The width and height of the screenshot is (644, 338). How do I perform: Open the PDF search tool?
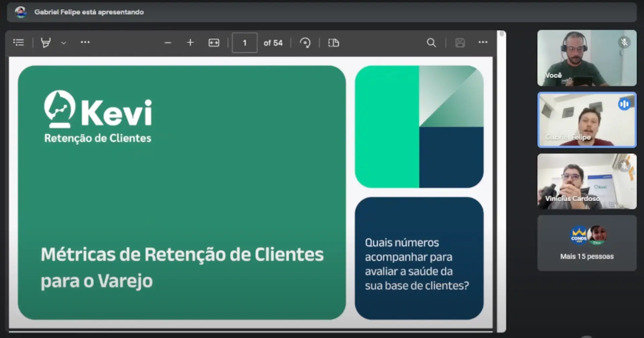tap(431, 43)
